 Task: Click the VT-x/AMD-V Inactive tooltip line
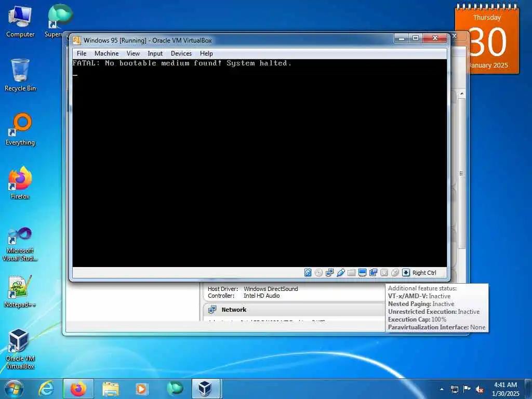419,296
